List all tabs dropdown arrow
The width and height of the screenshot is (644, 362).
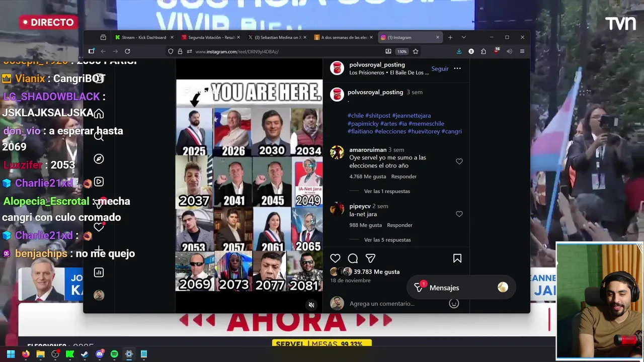pos(463,37)
